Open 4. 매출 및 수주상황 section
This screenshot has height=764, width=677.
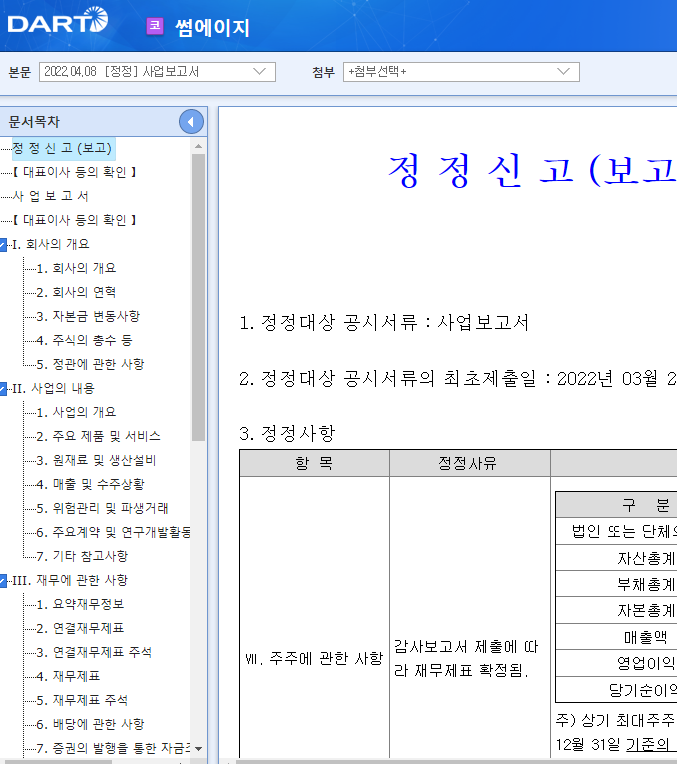pos(90,484)
